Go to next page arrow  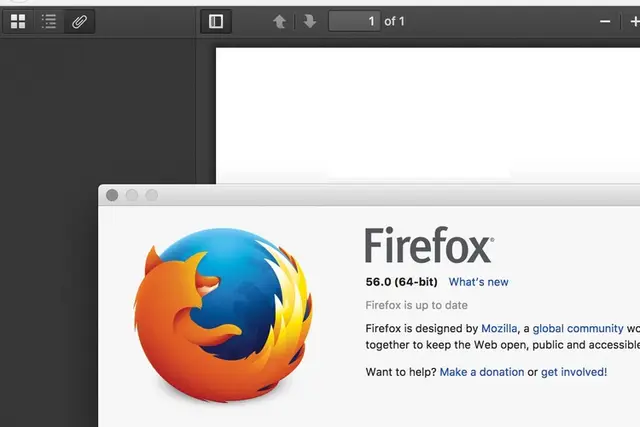(x=309, y=21)
